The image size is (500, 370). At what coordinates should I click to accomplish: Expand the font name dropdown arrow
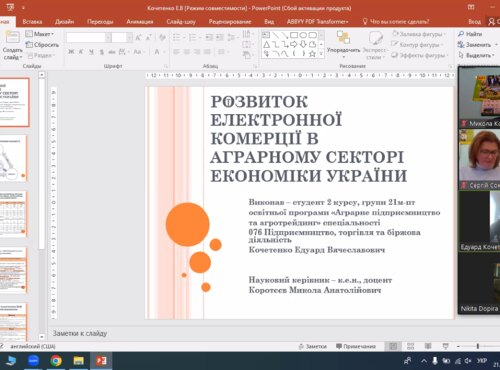point(108,38)
